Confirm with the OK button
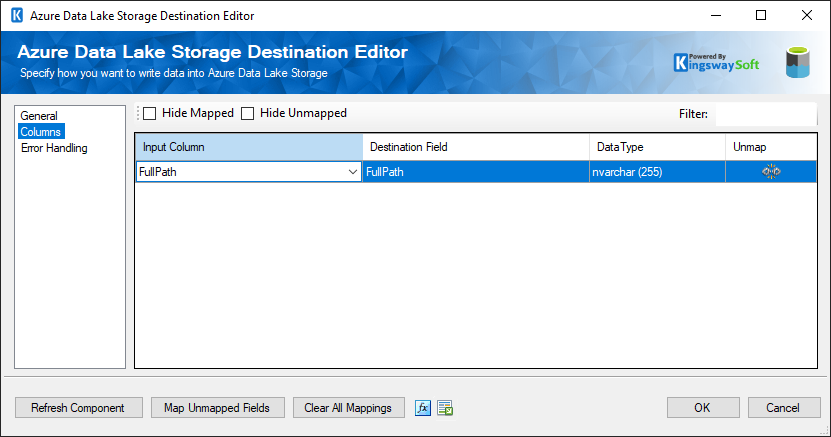831x437 pixels. 703,408
